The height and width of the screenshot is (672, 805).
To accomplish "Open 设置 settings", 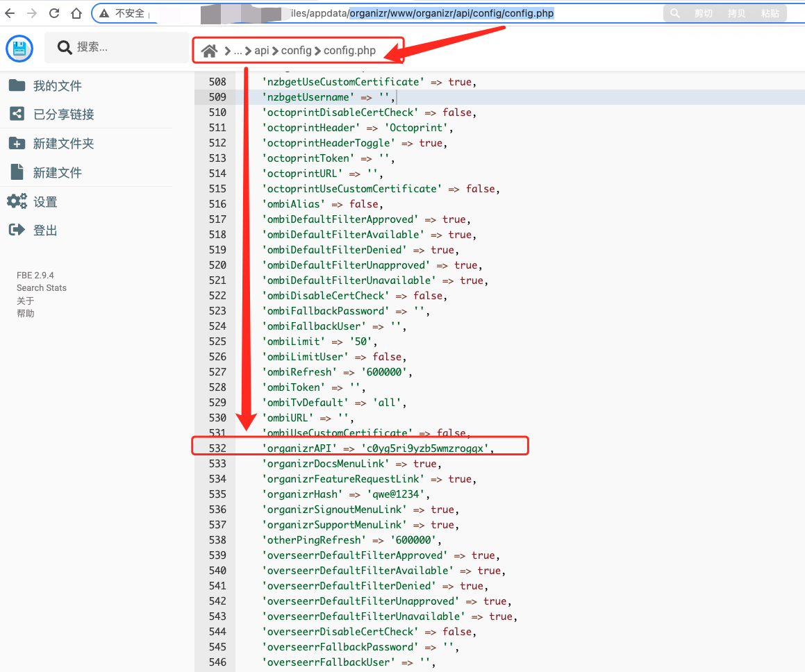I will [45, 202].
